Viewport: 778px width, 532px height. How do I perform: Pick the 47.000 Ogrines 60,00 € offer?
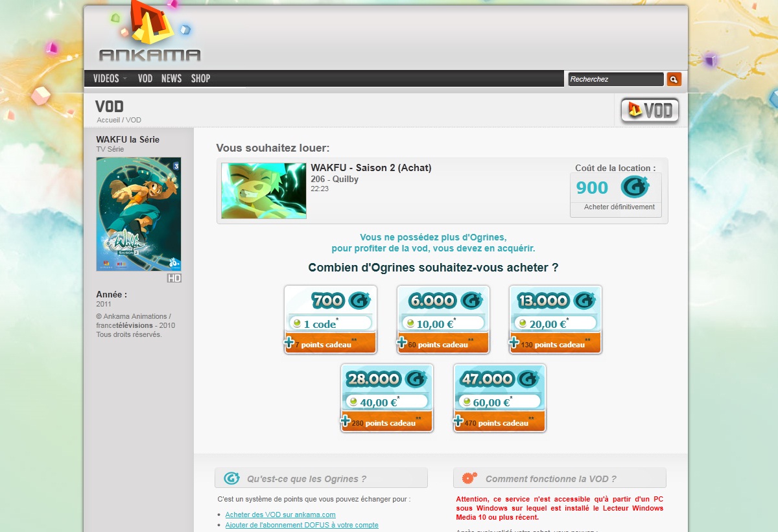click(x=499, y=397)
